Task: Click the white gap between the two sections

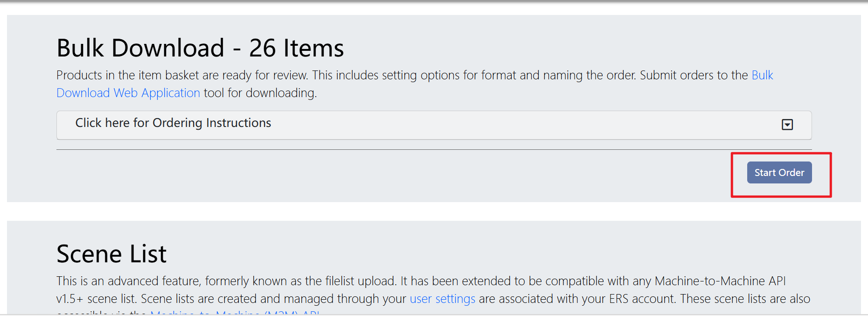Action: click(x=434, y=211)
